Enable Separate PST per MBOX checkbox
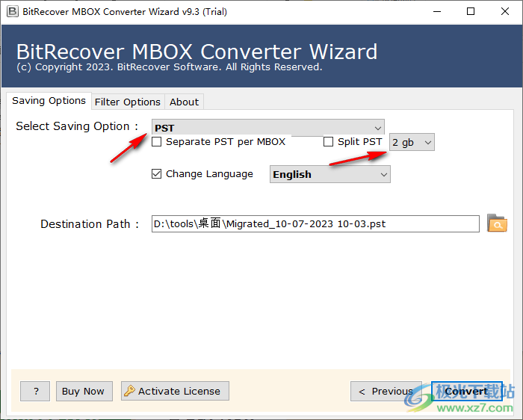 tap(156, 142)
